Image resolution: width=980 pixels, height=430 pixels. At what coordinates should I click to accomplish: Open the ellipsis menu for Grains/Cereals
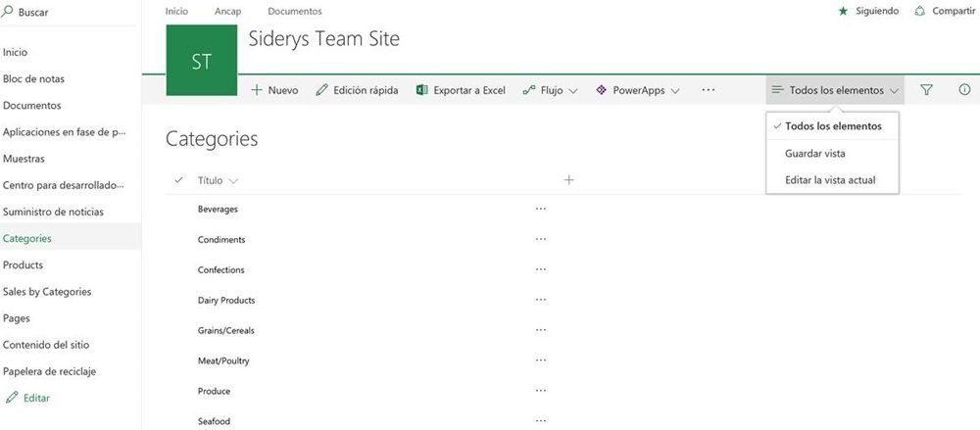pos(541,331)
